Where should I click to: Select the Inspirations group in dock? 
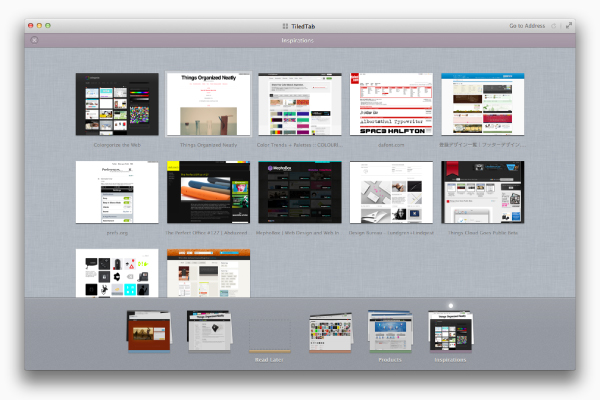pyautogui.click(x=449, y=332)
